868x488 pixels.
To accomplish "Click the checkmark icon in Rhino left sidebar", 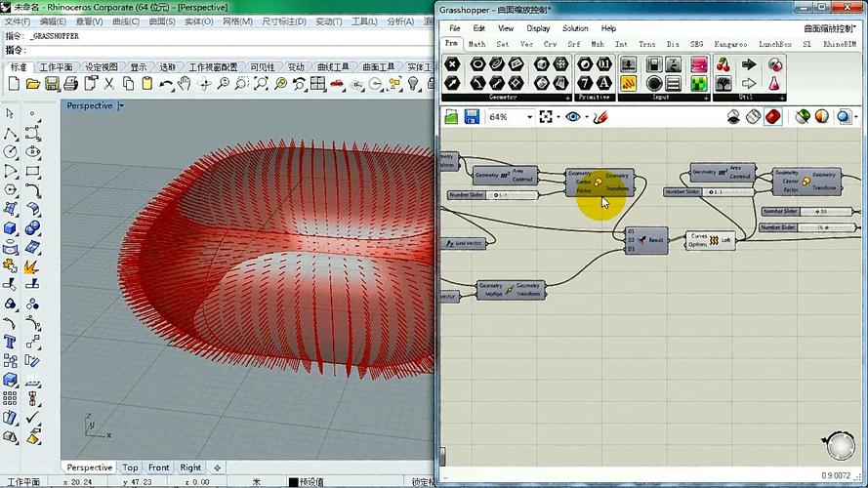I will coord(32,416).
